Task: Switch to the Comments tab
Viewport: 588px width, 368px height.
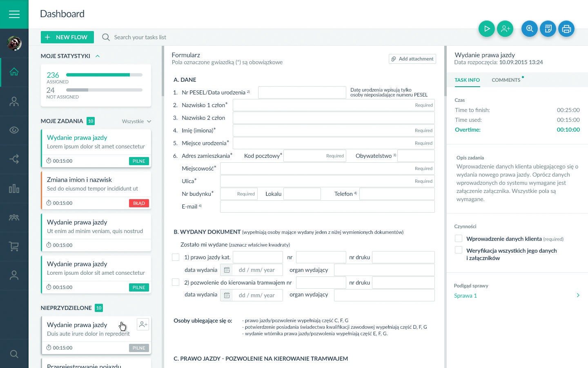Action: tap(506, 80)
